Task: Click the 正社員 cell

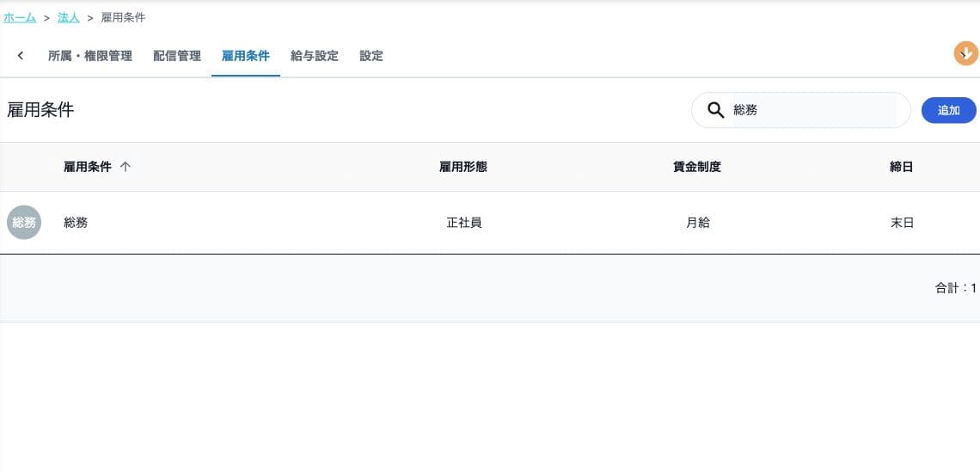Action: [463, 222]
